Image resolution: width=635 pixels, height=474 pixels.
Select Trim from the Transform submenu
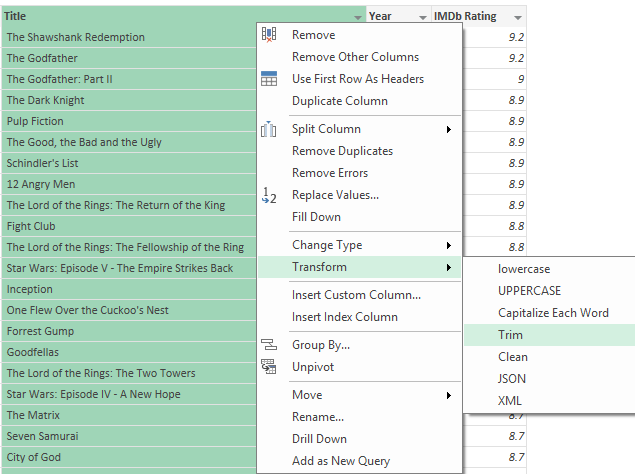(510, 335)
